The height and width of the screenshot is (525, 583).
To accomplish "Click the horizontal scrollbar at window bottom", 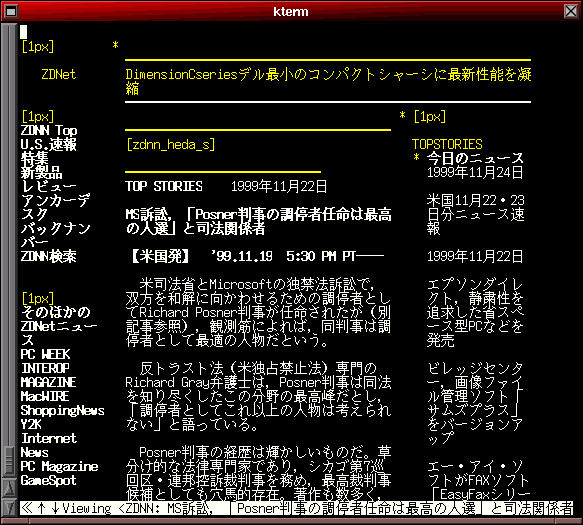I will click(292, 521).
